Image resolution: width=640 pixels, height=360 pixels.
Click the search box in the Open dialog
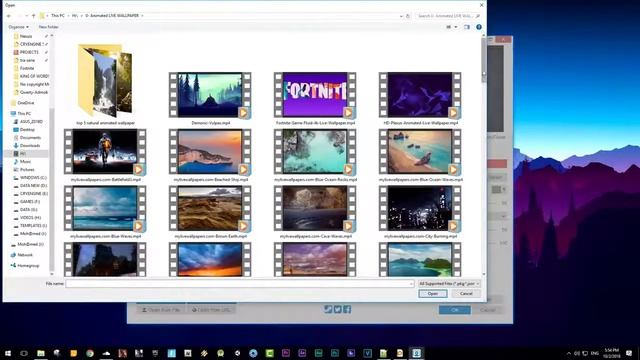[x=447, y=16]
